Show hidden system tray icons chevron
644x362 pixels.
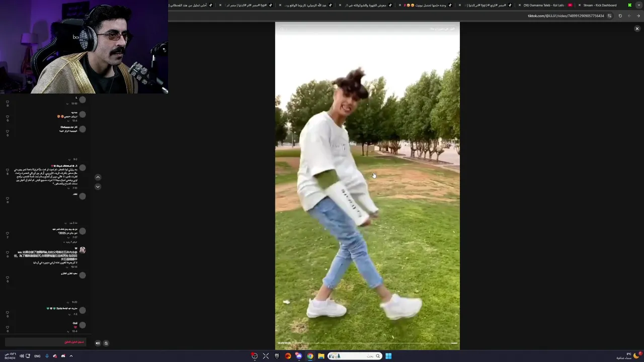point(71,356)
